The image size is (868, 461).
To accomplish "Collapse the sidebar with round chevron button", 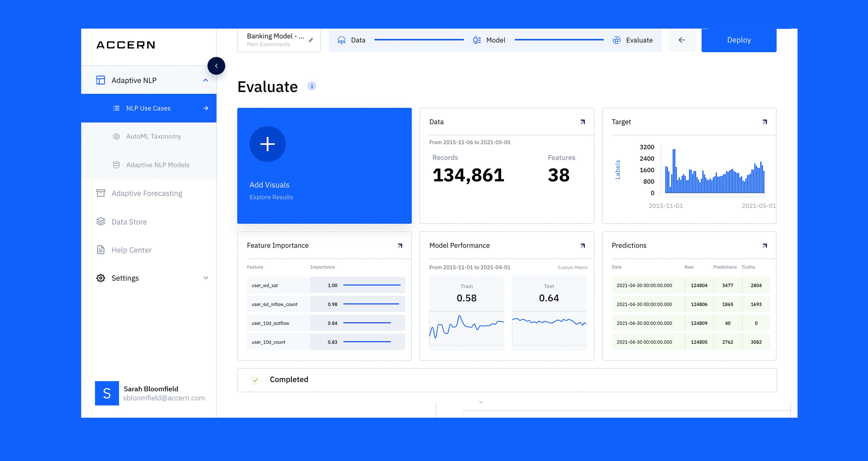I will click(x=216, y=66).
